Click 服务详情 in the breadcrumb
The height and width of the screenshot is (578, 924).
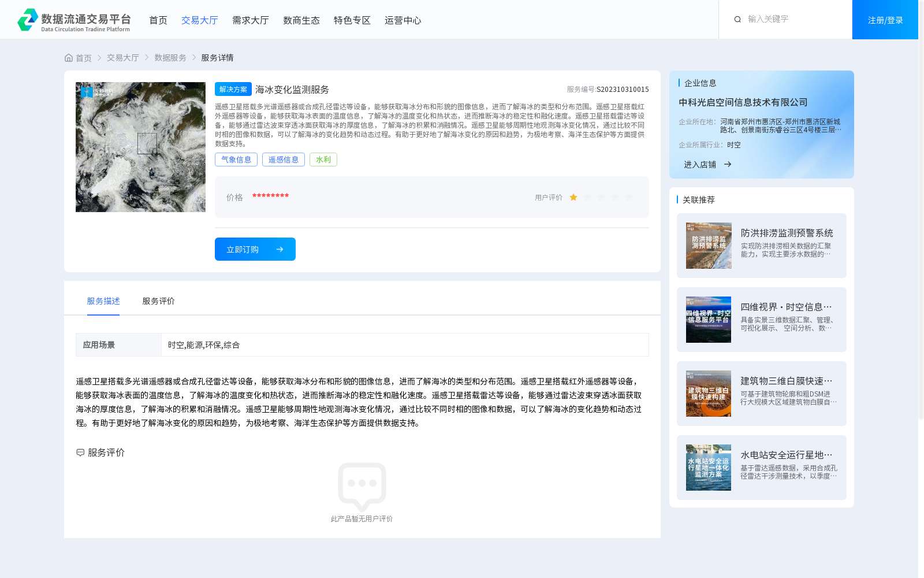217,58
